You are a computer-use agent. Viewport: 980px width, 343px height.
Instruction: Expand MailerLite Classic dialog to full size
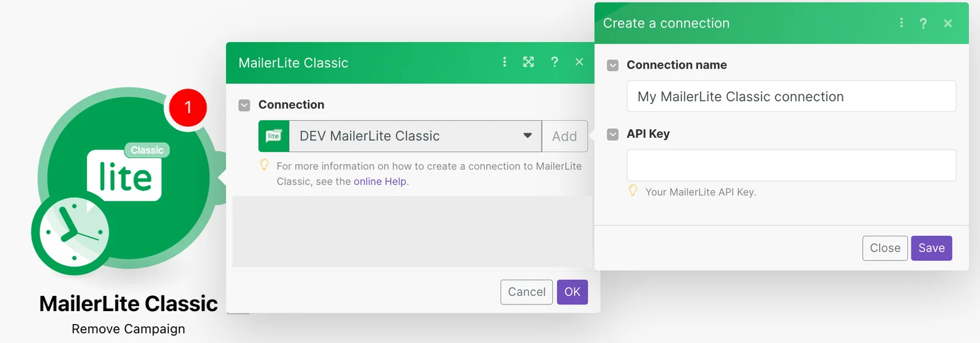(x=529, y=62)
